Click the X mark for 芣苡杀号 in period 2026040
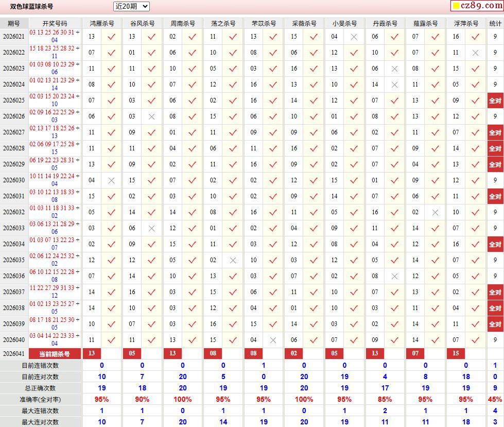Viewport: 504px width, 427px height. click(273, 340)
